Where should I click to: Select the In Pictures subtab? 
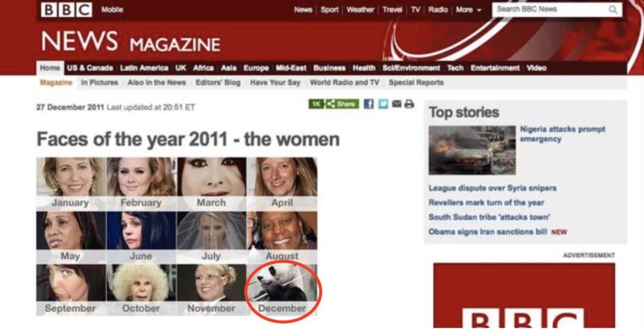click(100, 82)
